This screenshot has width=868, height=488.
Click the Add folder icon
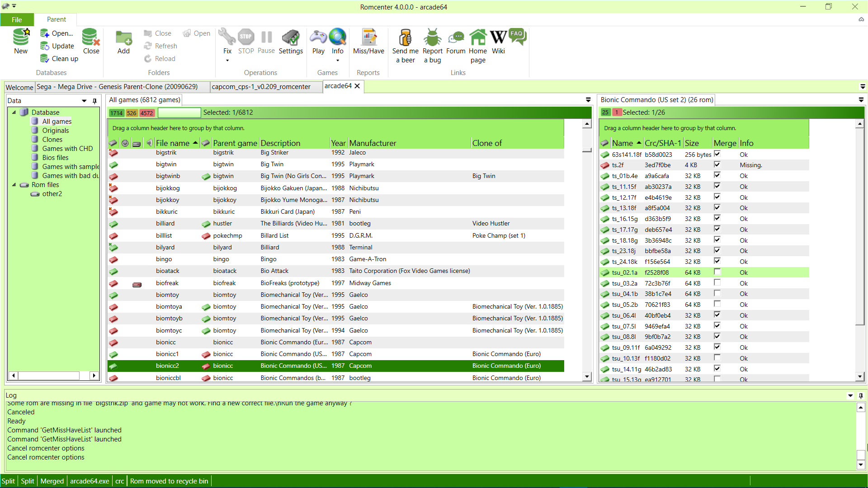point(123,38)
